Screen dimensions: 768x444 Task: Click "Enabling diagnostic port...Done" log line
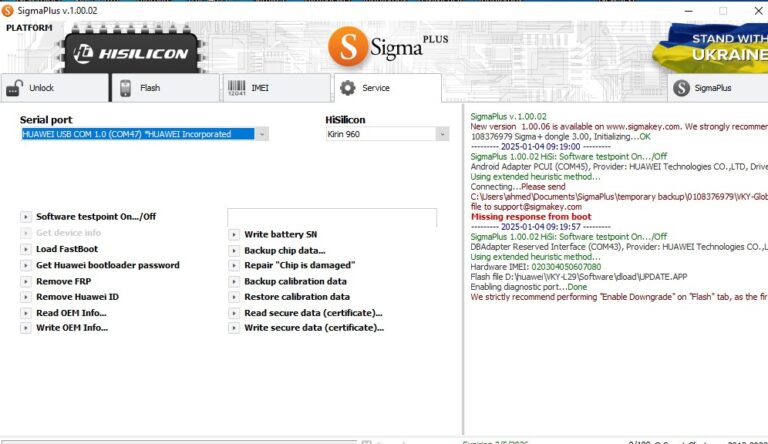pyautogui.click(x=528, y=287)
